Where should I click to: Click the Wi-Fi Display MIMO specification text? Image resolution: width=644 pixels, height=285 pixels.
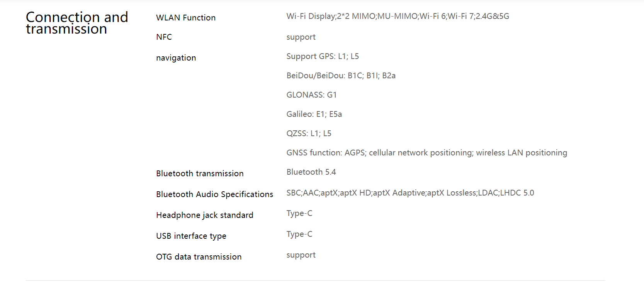(398, 16)
